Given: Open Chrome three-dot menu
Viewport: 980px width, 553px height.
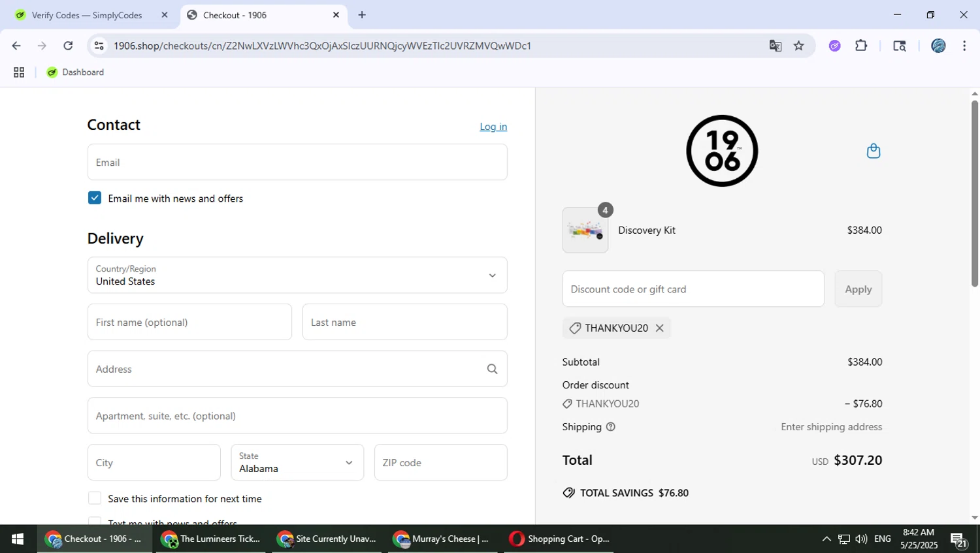Looking at the screenshot, I should (964, 46).
